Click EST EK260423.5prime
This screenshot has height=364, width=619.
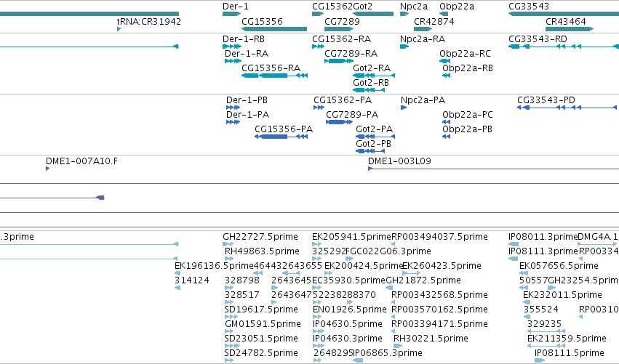click(x=442, y=266)
